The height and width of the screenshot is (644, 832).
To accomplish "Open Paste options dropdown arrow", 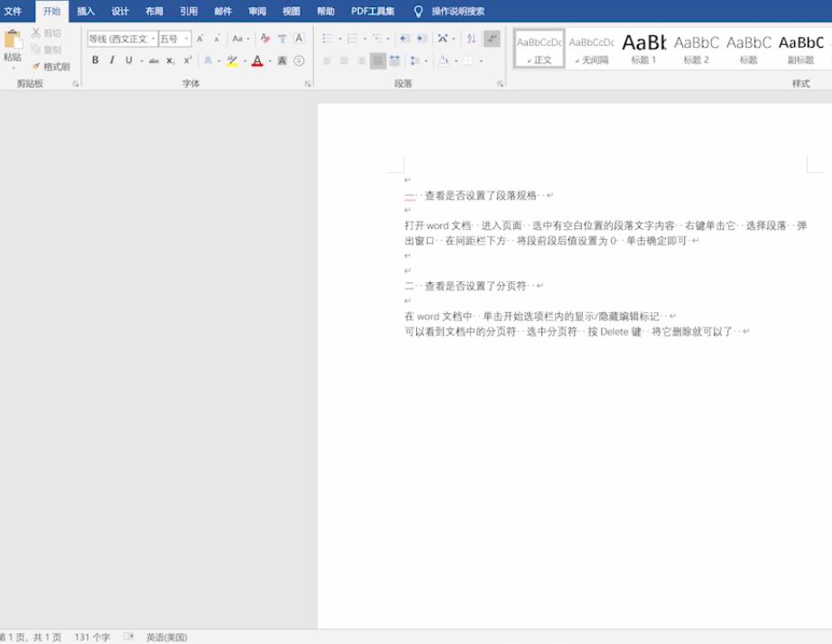I will [x=13, y=68].
